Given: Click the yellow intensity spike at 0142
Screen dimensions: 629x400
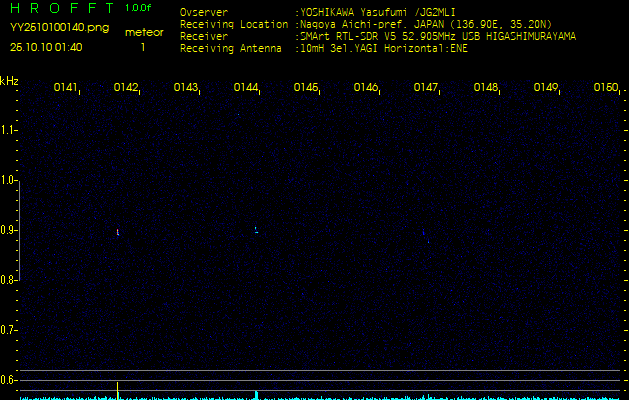Looking at the screenshot, I should click(118, 391).
